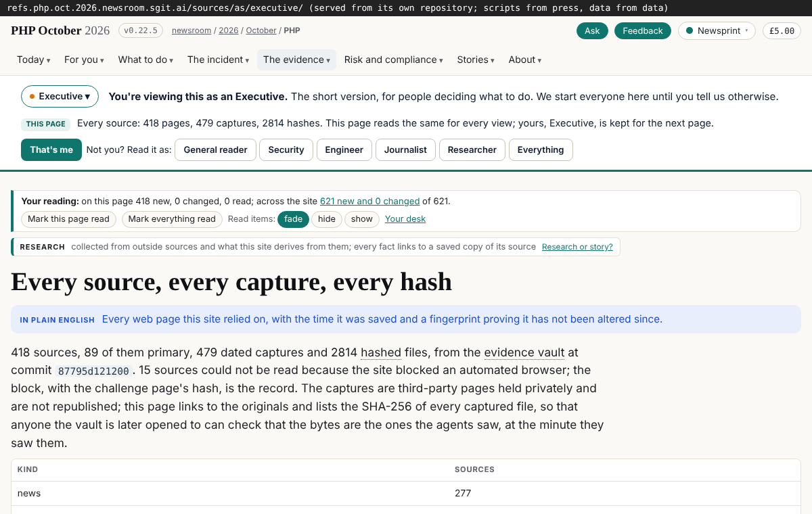Switch to the Journalist view
This screenshot has width=812, height=514.
coord(405,149)
